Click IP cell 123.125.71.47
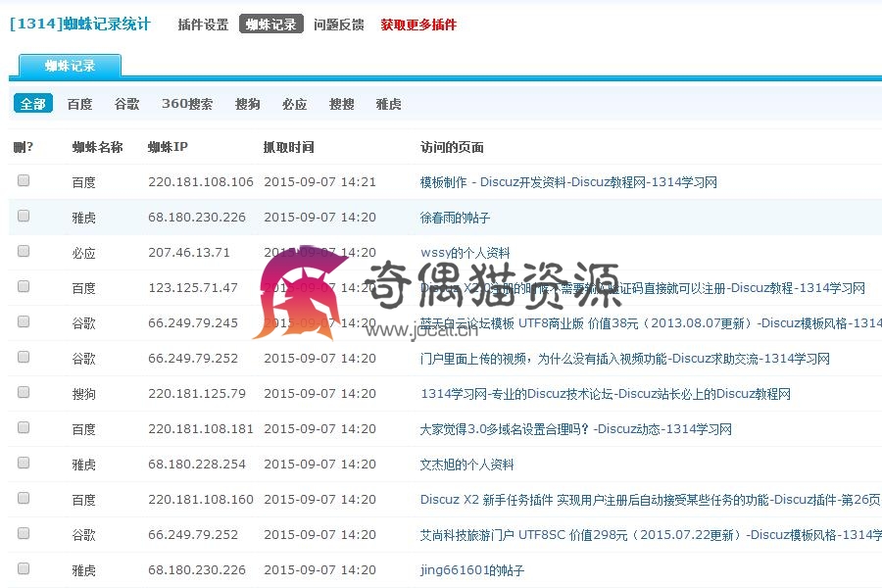 tap(193, 288)
